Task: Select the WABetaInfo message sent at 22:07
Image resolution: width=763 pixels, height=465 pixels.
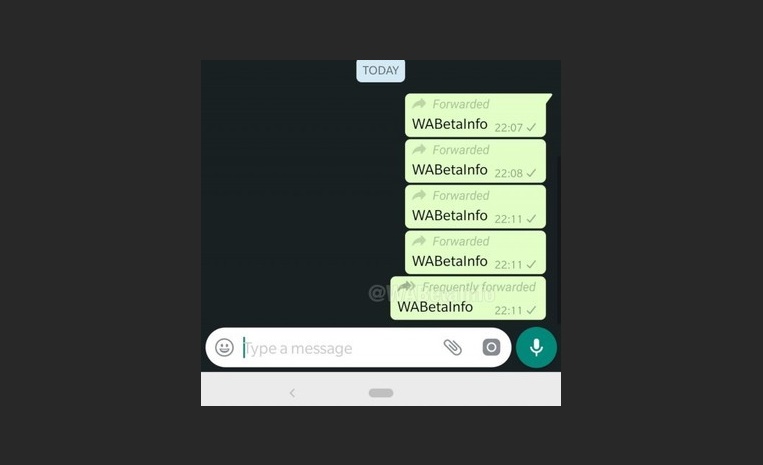Action: click(x=450, y=124)
